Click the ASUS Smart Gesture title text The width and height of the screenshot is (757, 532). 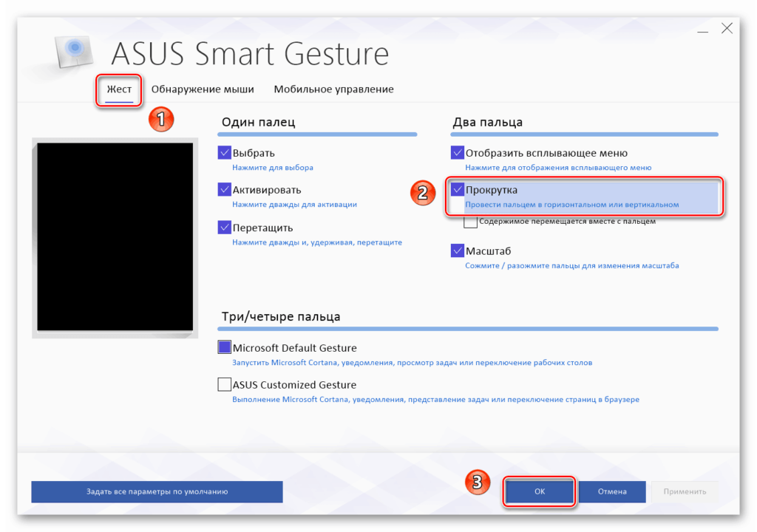pyautogui.click(x=250, y=53)
